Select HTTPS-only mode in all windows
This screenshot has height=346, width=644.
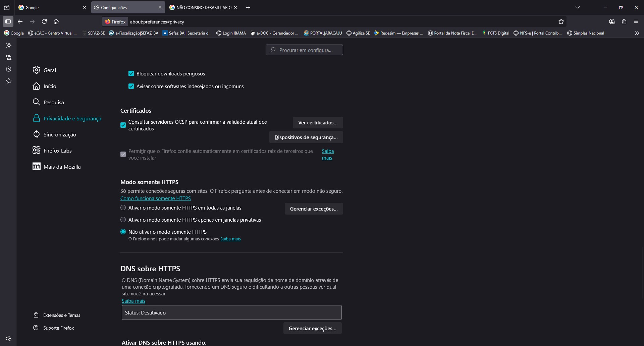[123, 208]
